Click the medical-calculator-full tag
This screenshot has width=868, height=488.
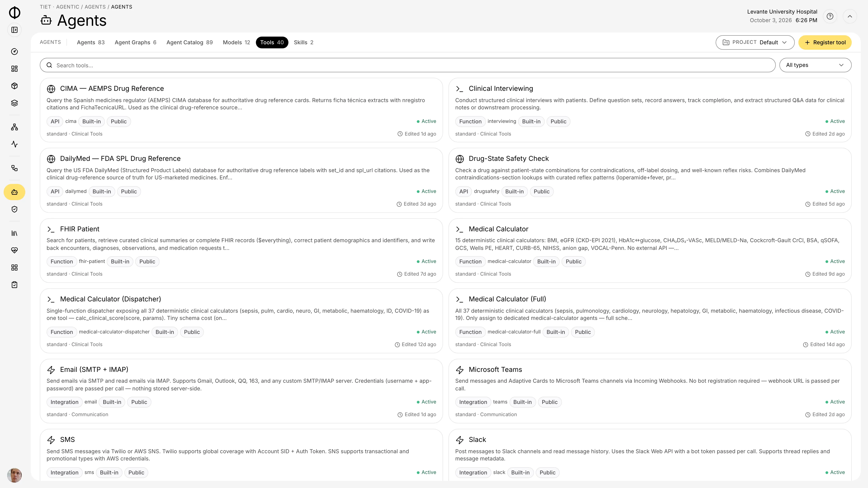[x=514, y=332]
